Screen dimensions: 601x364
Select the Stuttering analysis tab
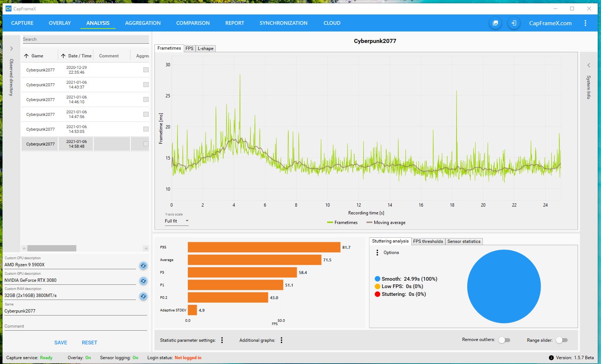click(390, 241)
